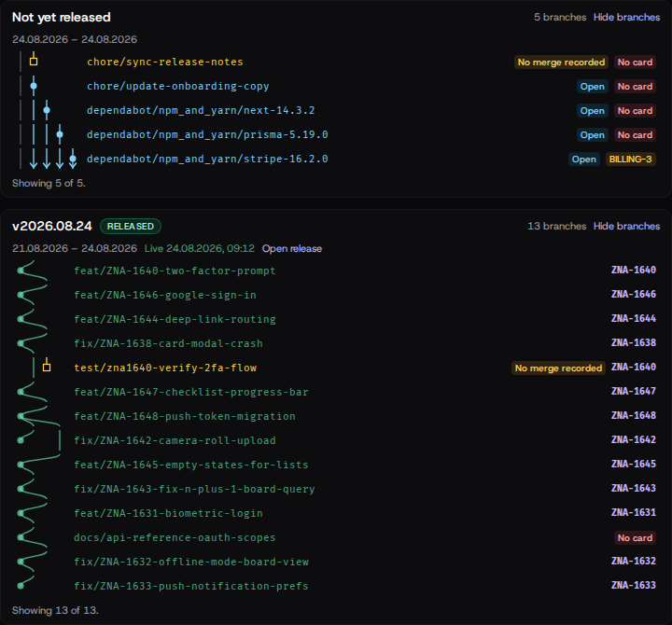This screenshot has width=672, height=625.
Task: Open branch feat/ZNA-1646-google-sign-in
Action: click(x=165, y=295)
